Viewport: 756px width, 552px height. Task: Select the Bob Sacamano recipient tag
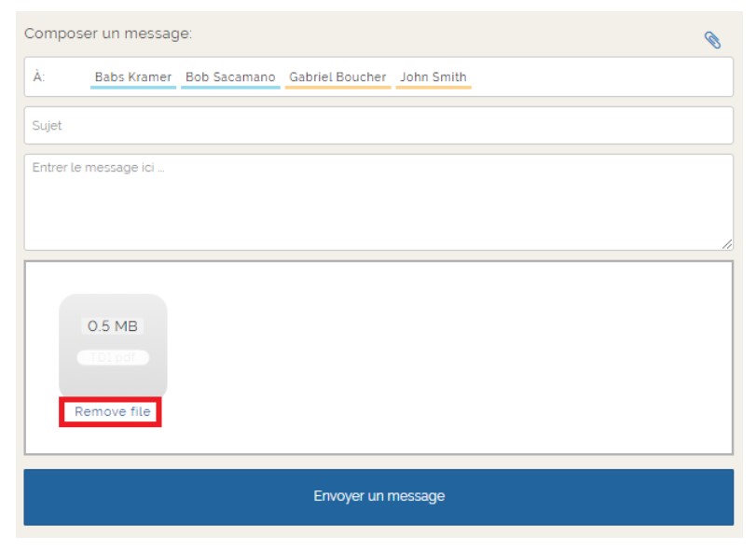pos(230,77)
